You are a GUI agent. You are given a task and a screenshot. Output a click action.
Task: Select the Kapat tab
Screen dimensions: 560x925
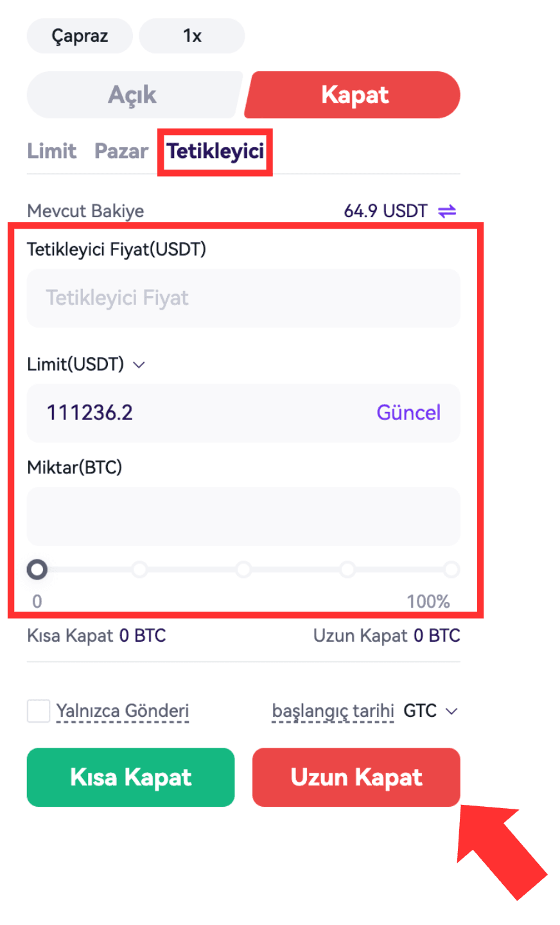pos(354,95)
